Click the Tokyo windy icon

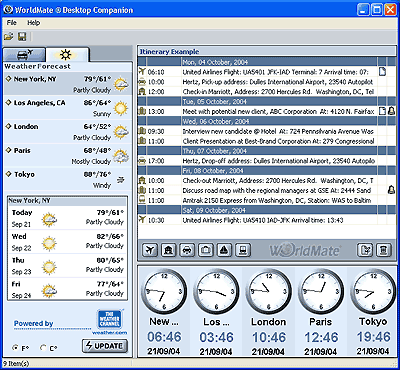121,180
